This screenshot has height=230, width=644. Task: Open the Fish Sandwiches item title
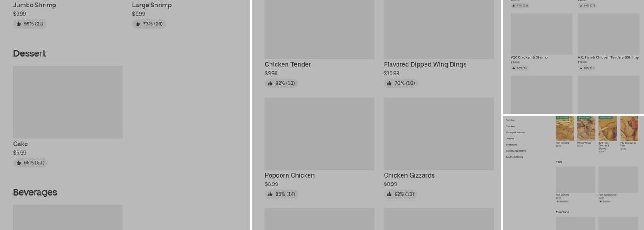(x=607, y=195)
